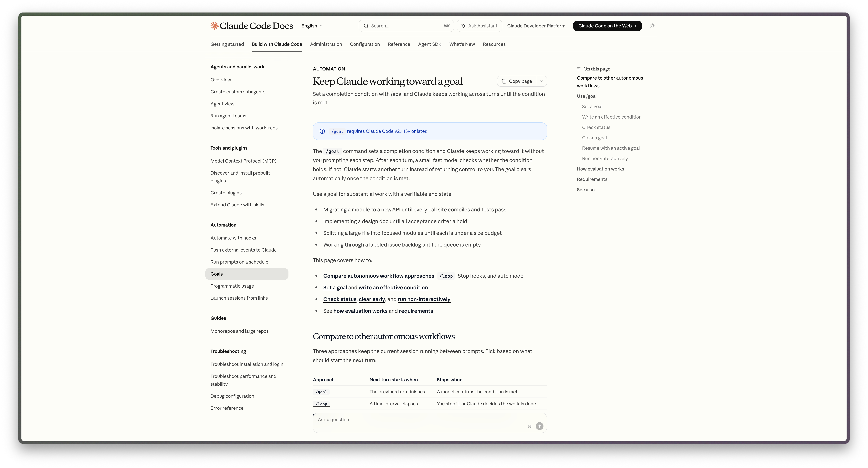Switch to the Agent SDK tab
The width and height of the screenshot is (868, 468).
[x=430, y=44]
